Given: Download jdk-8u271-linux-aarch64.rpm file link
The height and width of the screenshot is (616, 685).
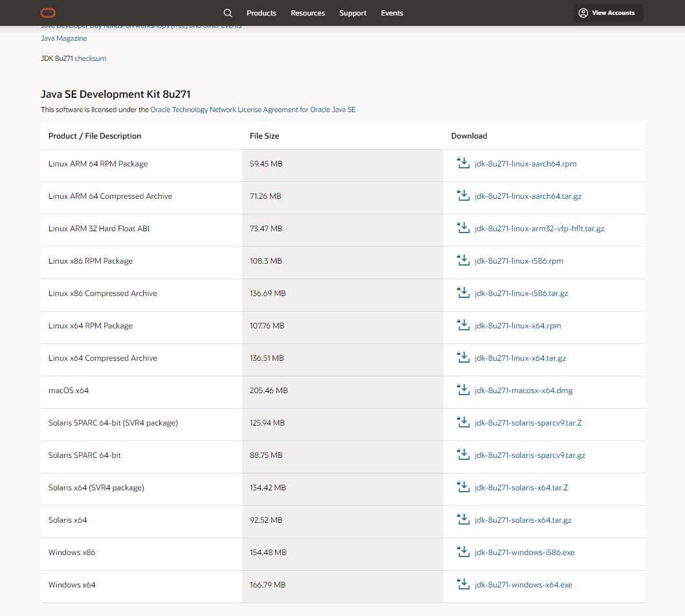Looking at the screenshot, I should [x=526, y=164].
